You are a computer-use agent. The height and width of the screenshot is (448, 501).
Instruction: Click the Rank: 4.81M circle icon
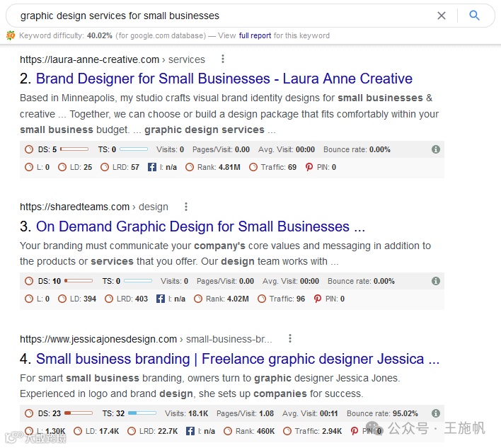[190, 167]
